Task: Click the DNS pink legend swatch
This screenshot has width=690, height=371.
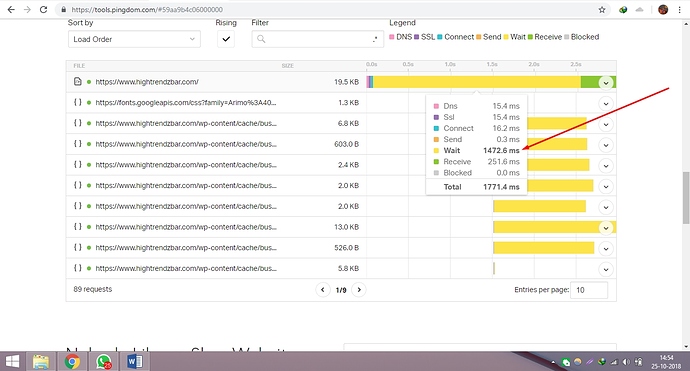Action: (392, 37)
